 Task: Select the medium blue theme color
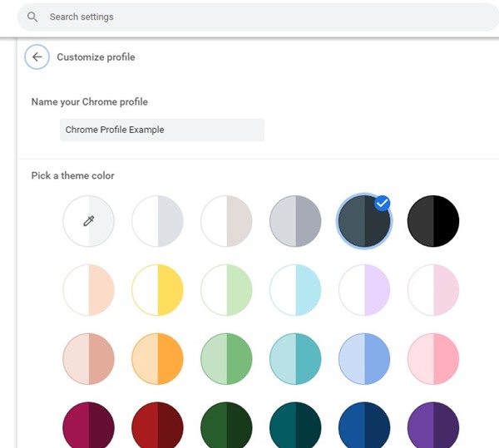[364, 359]
